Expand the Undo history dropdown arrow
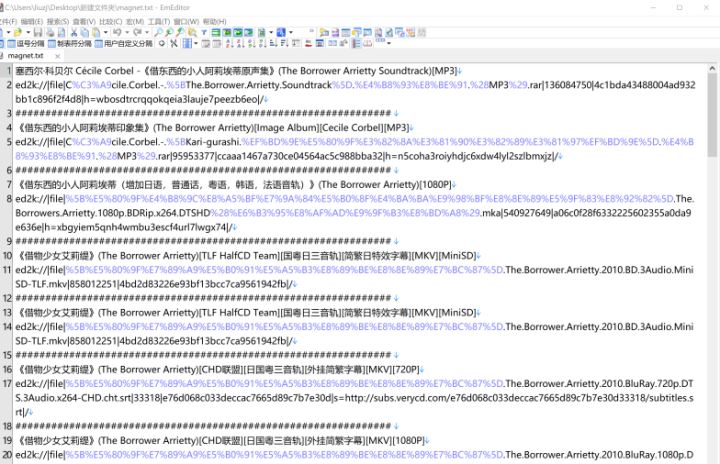 (x=127, y=32)
